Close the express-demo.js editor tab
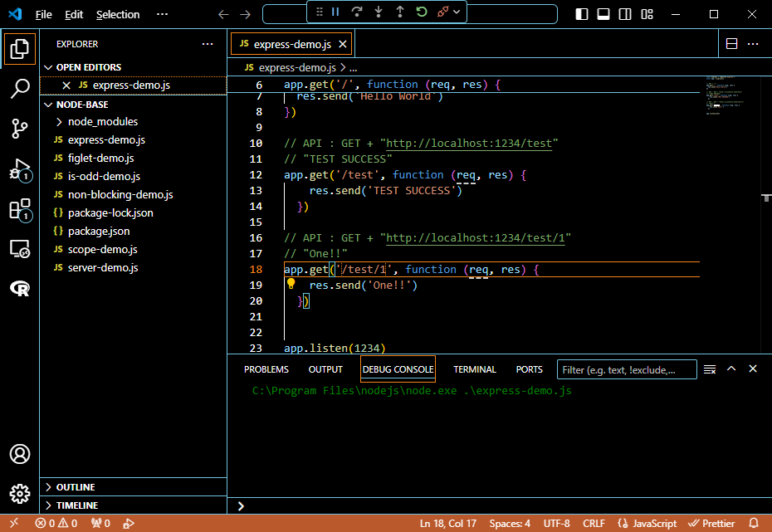This screenshot has width=772, height=532. 343,44
